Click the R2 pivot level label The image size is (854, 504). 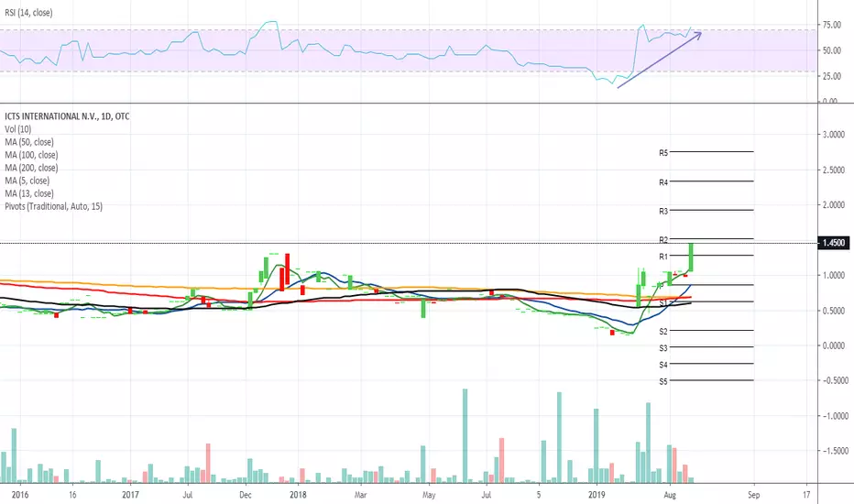[663, 240]
